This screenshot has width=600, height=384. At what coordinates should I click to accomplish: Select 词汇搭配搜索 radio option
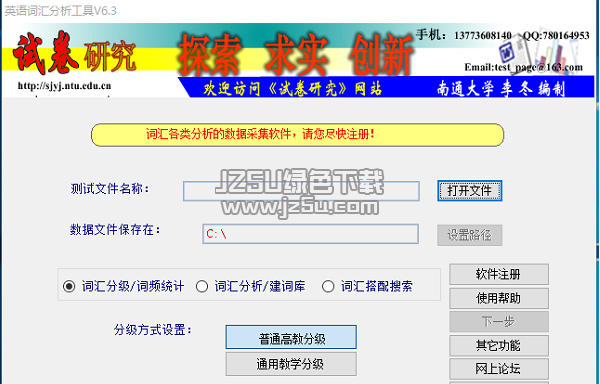(368, 286)
